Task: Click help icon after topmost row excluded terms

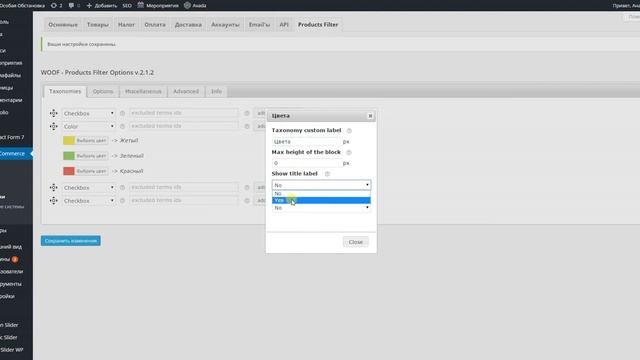Action: [247, 113]
